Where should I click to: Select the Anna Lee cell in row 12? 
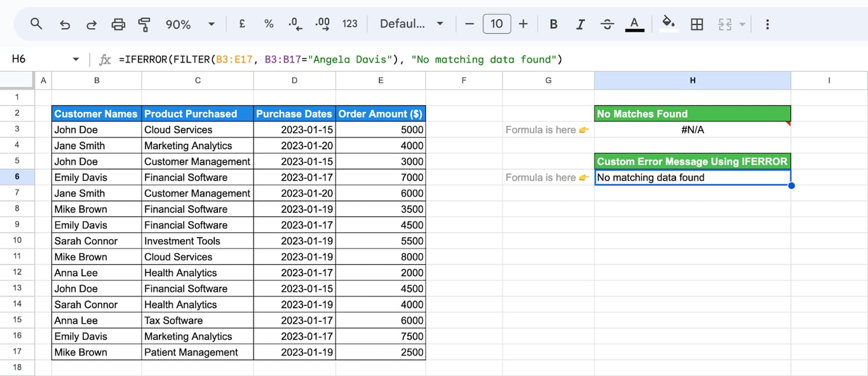tap(97, 273)
